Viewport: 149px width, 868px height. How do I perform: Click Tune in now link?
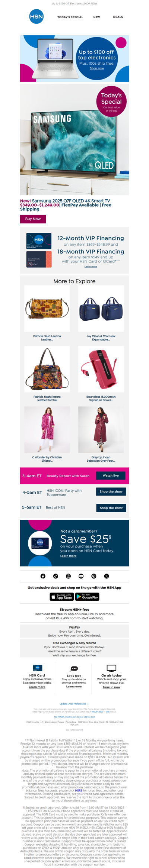click(111, 687)
